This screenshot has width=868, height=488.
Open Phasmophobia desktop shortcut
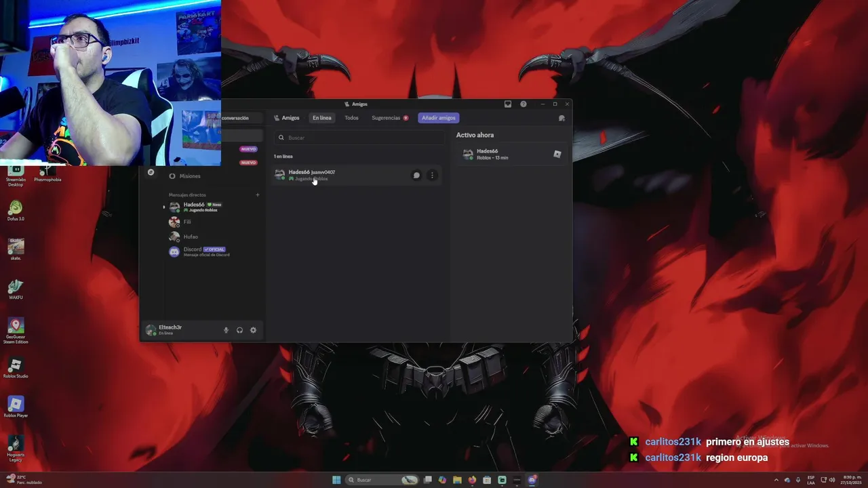pyautogui.click(x=47, y=174)
